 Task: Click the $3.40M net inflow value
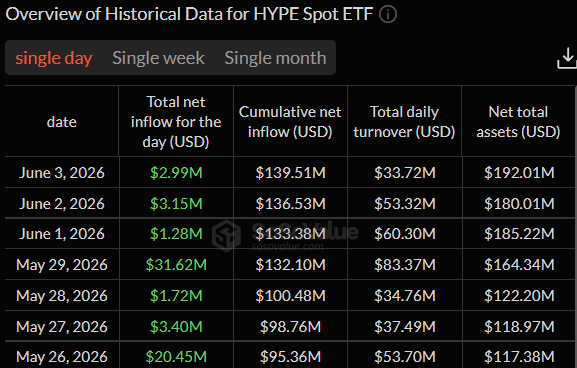pyautogui.click(x=176, y=326)
